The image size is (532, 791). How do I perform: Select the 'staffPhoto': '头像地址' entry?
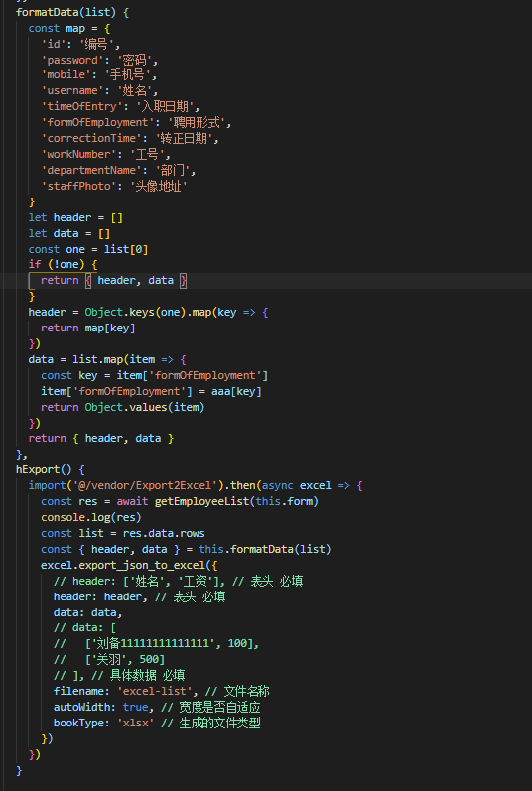click(x=114, y=187)
